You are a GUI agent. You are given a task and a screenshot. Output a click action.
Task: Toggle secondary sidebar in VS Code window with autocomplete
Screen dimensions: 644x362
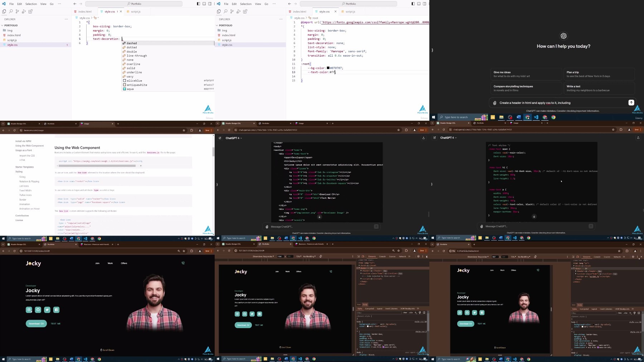[210, 4]
